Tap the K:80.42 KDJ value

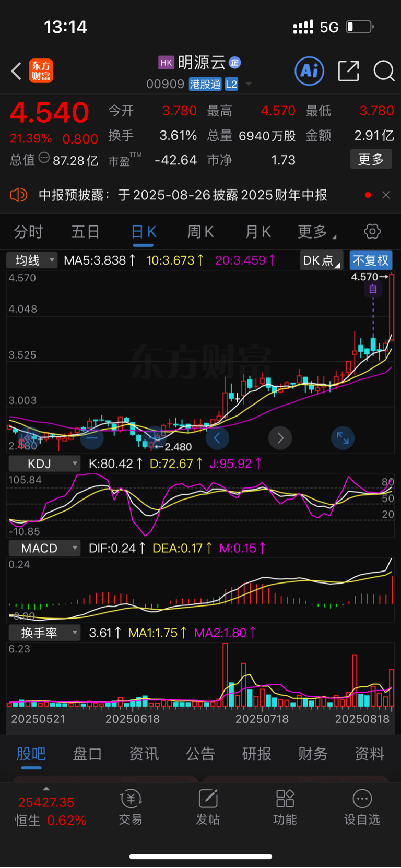coord(115,463)
